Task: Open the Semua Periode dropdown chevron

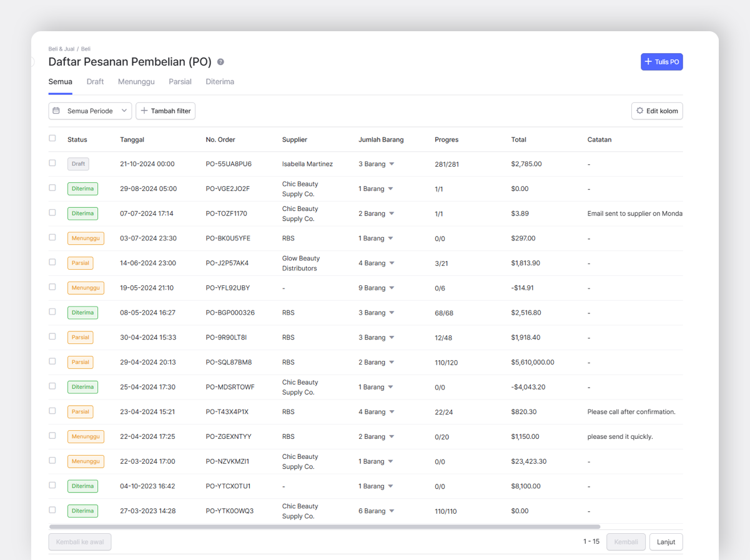Action: [x=124, y=111]
